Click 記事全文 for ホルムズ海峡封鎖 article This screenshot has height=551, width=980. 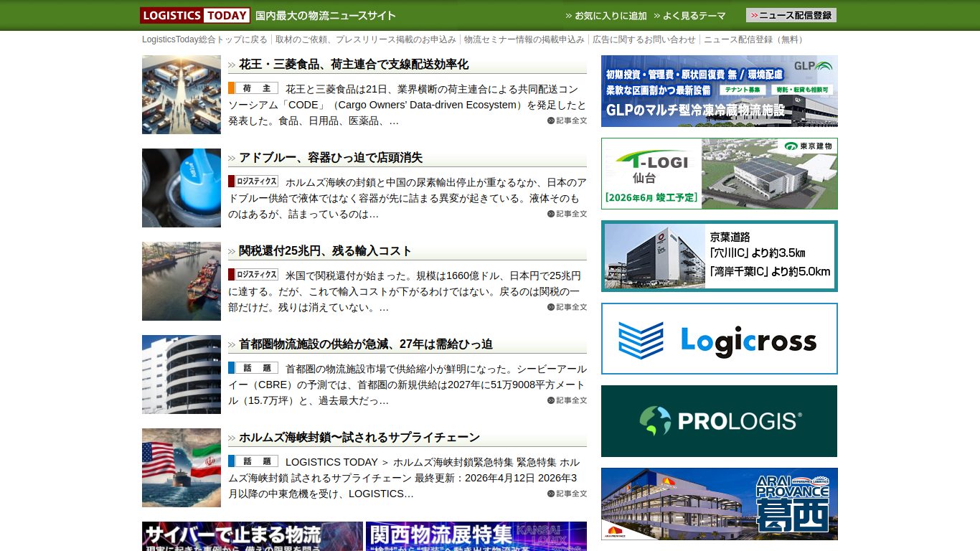(x=567, y=494)
